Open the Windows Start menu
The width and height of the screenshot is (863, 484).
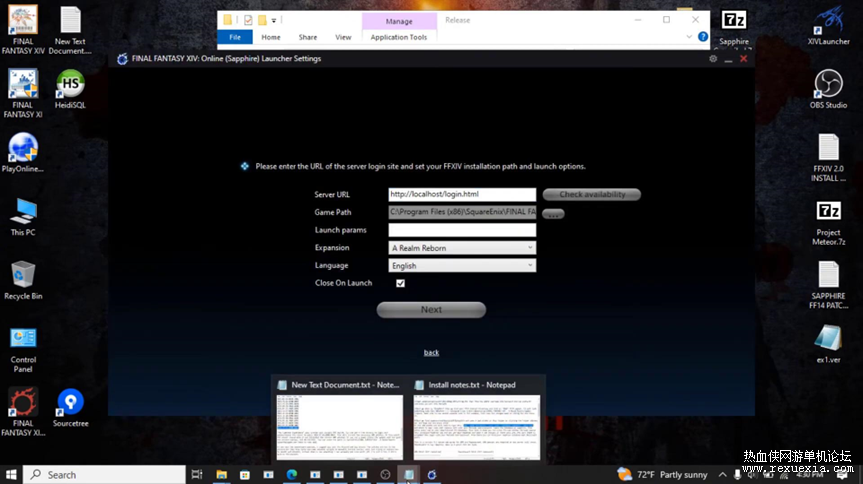pyautogui.click(x=11, y=474)
